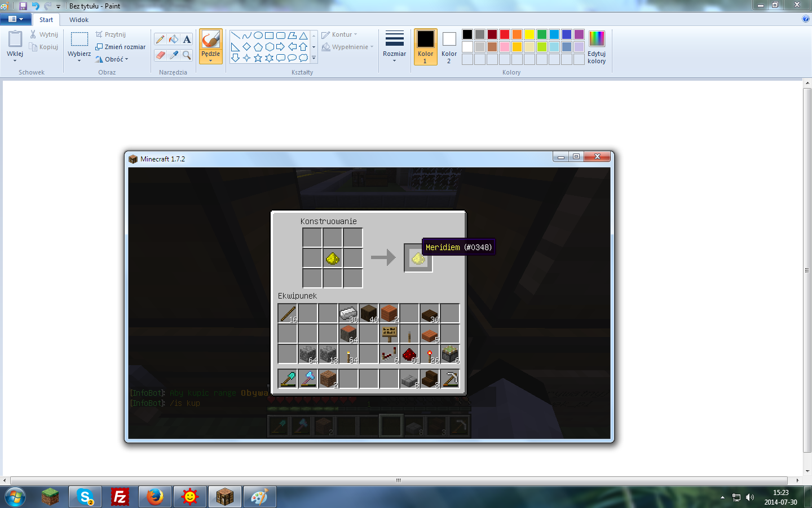Pick the green color swatch
Screen dimensions: 812x508
(542, 34)
